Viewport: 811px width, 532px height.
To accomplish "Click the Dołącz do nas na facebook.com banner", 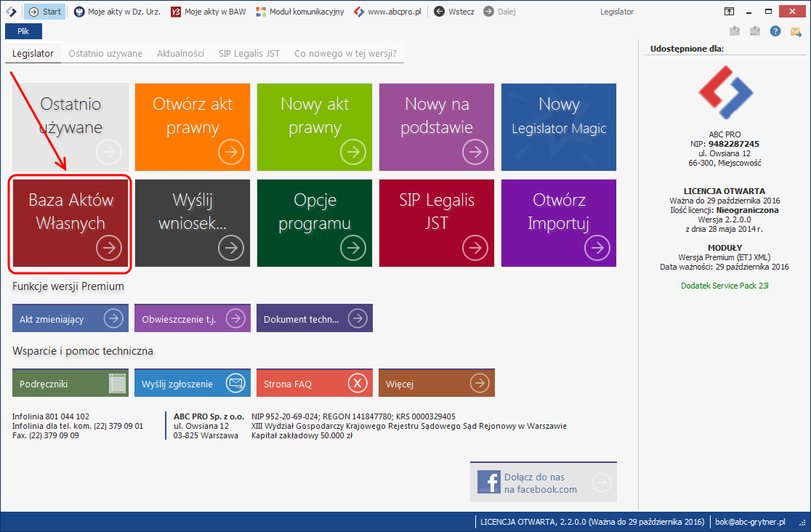I will (x=544, y=483).
